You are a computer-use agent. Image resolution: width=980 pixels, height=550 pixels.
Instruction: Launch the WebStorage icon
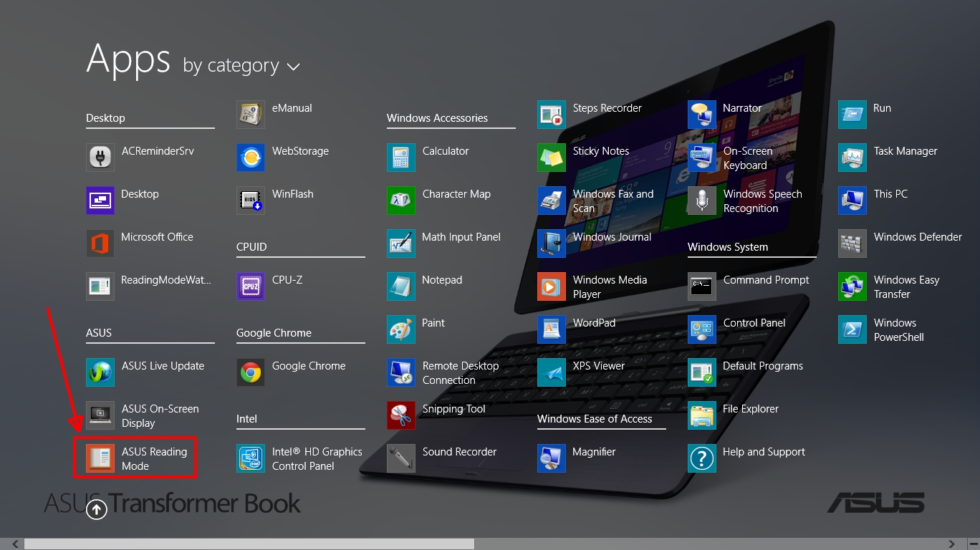click(x=251, y=158)
